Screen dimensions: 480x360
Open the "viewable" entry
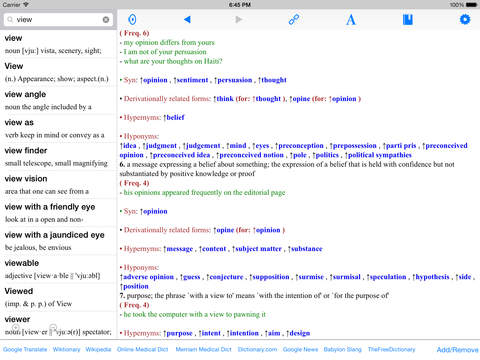(x=58, y=269)
